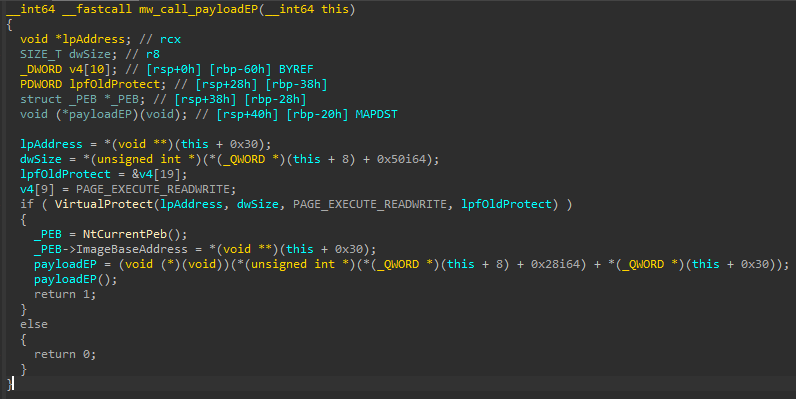Click the BYREF comment annotation
This screenshot has height=399, width=796.
[x=296, y=69]
